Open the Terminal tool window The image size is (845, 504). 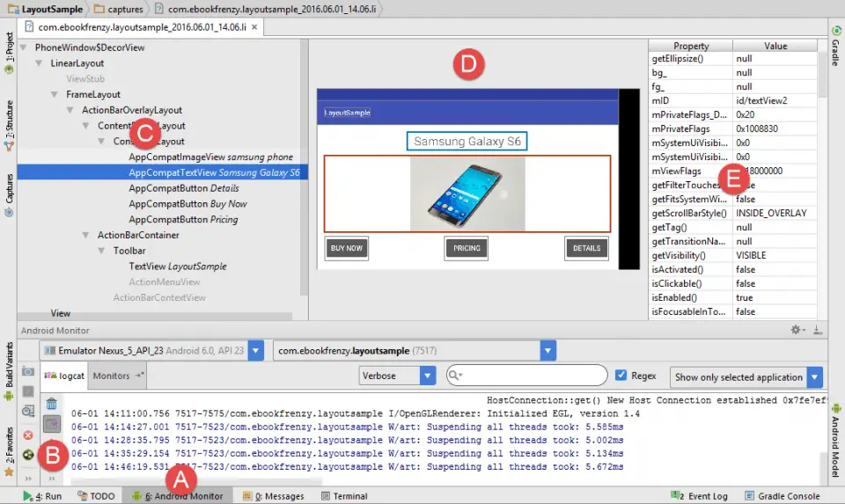pyautogui.click(x=344, y=496)
